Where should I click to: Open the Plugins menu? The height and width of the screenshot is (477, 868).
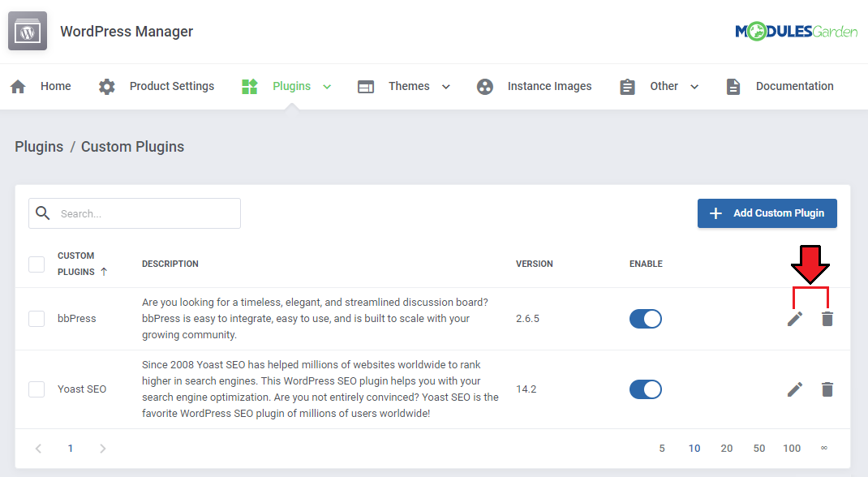pos(292,86)
